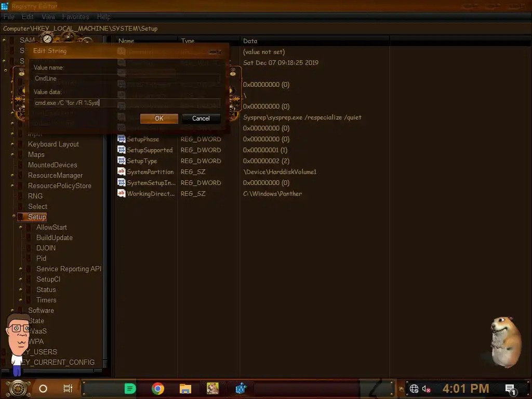Launch Google Chrome from the taskbar
532x399 pixels.
[158, 389]
